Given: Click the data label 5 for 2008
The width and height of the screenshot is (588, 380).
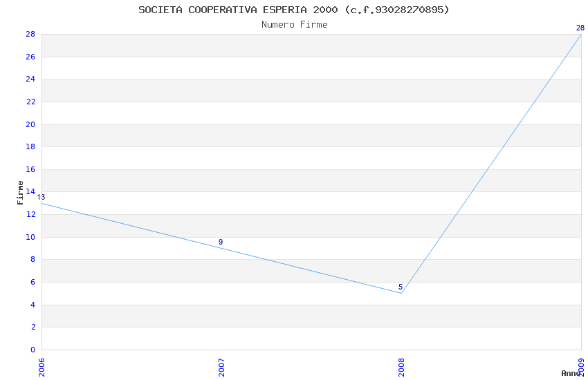Looking at the screenshot, I should click(x=401, y=287).
